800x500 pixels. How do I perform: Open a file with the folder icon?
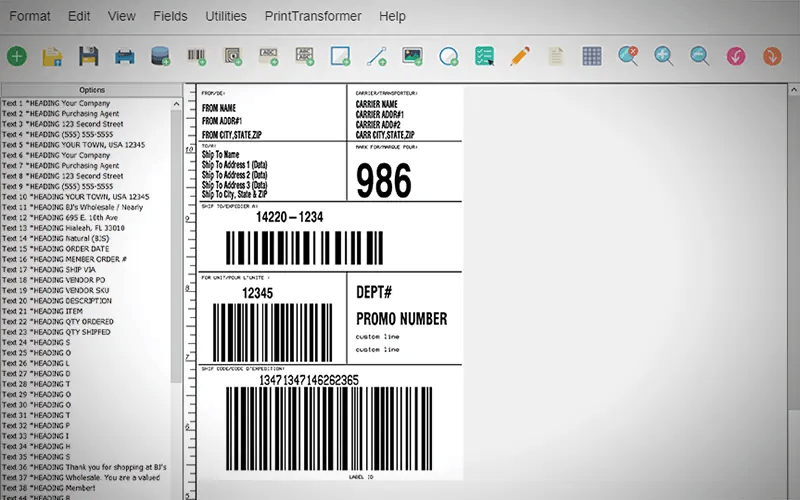click(52, 56)
